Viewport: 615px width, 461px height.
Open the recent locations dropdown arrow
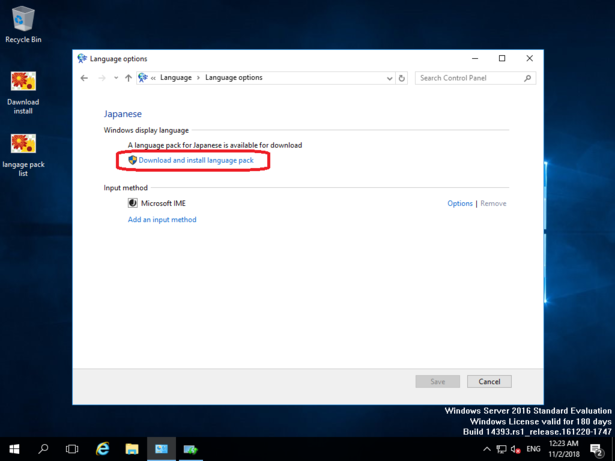(x=116, y=78)
